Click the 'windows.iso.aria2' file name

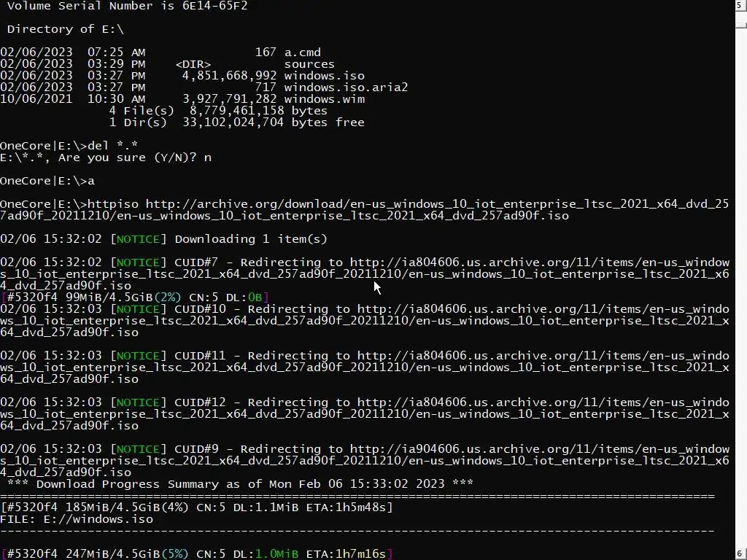point(346,87)
